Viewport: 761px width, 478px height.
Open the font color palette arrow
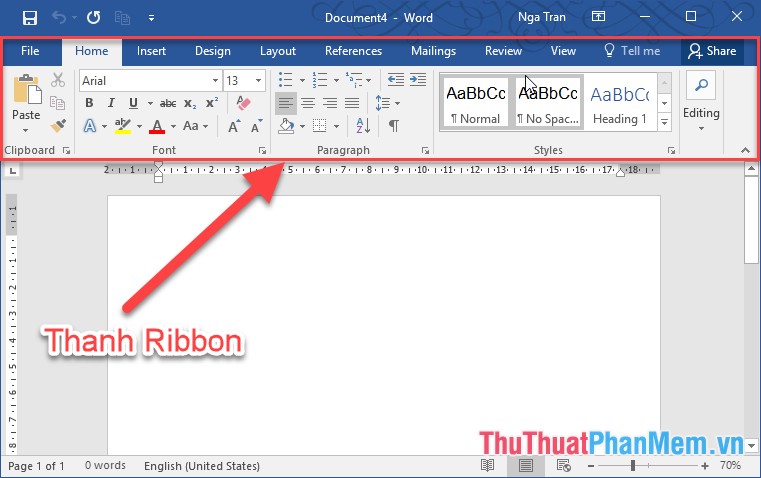tap(173, 127)
